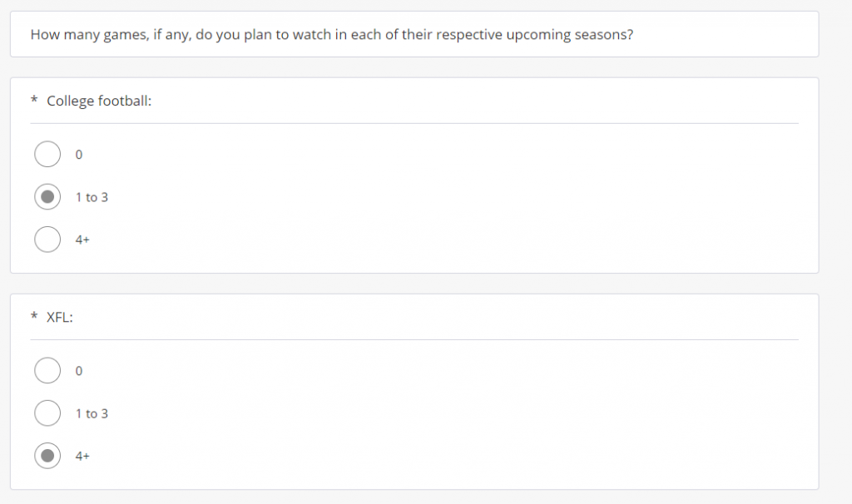The image size is (852, 504).
Task: Choose the 1 to 3 radio under XFL
Action: (47, 413)
